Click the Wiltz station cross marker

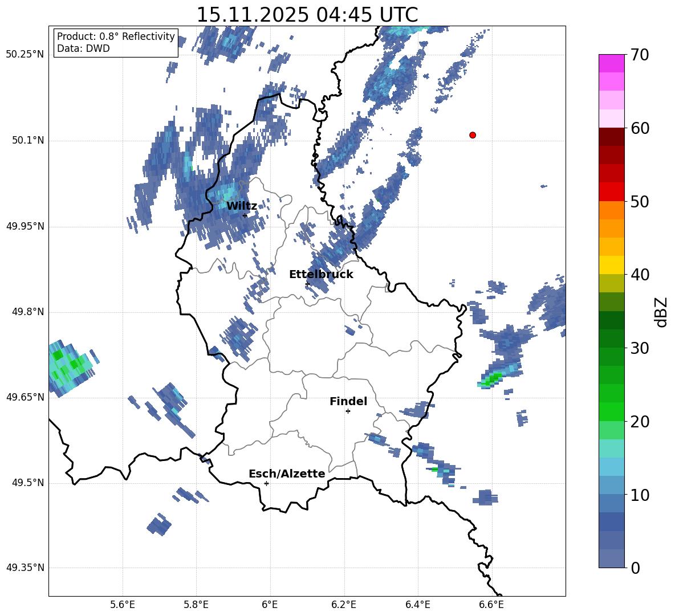coord(245,215)
